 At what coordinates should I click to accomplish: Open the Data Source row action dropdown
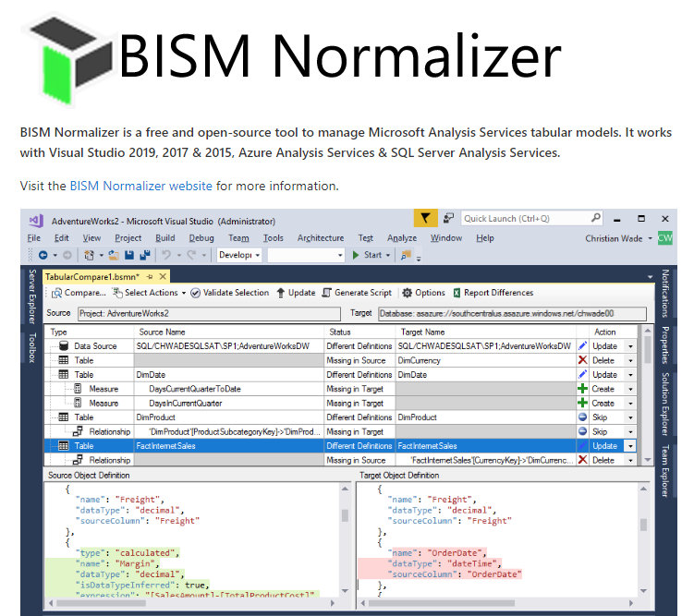630,346
